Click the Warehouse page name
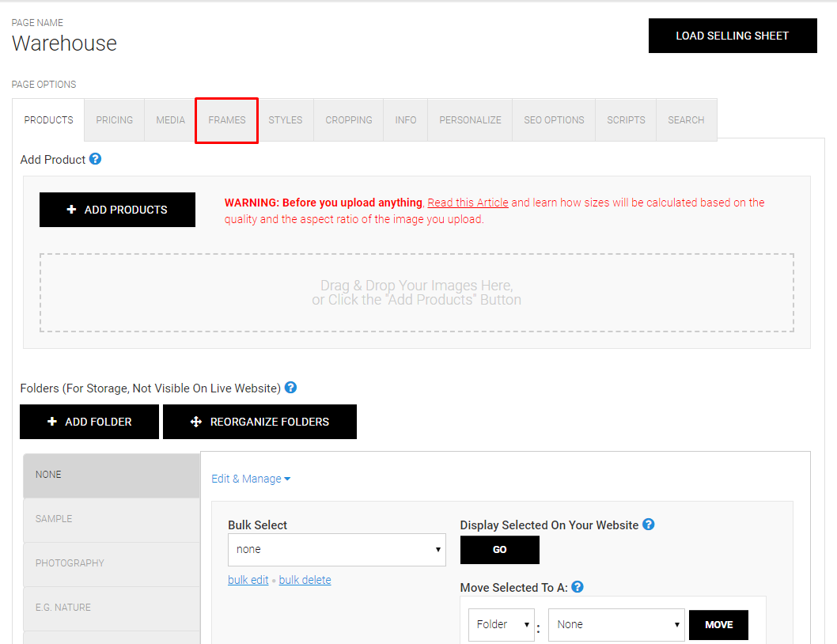Viewport: 837px width, 644px height. [64, 44]
